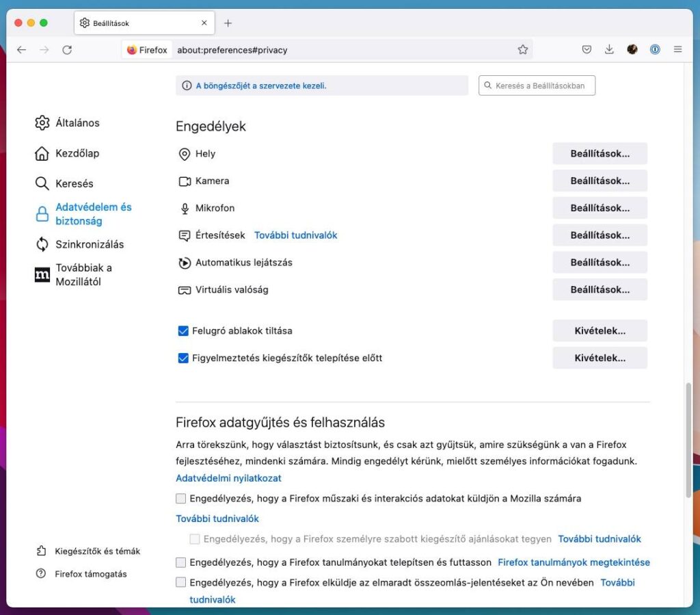Enable sending elmaradt összeomlás-jelentéseket checkbox

click(x=180, y=582)
